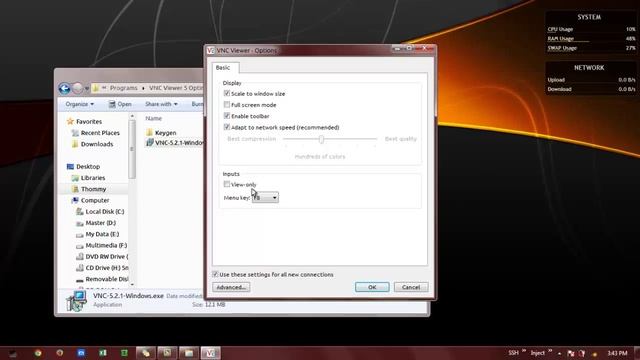Select the Keygen folder in the file list

pyautogui.click(x=161, y=133)
